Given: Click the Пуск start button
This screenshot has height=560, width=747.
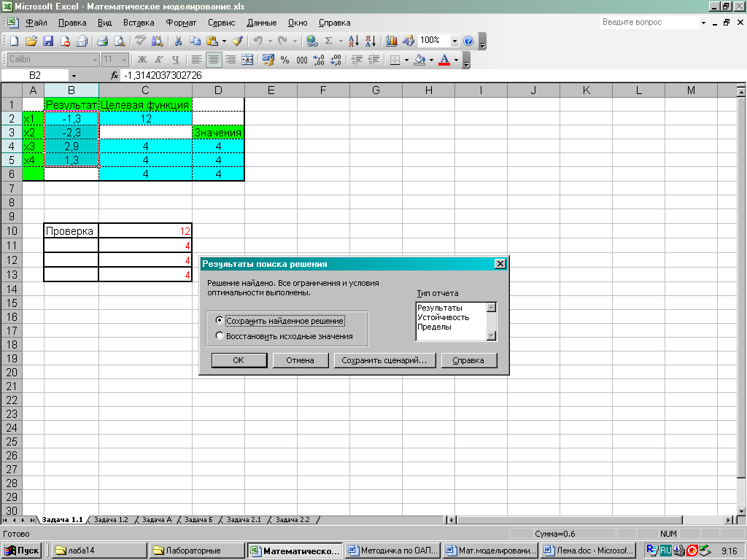Looking at the screenshot, I should (22, 551).
